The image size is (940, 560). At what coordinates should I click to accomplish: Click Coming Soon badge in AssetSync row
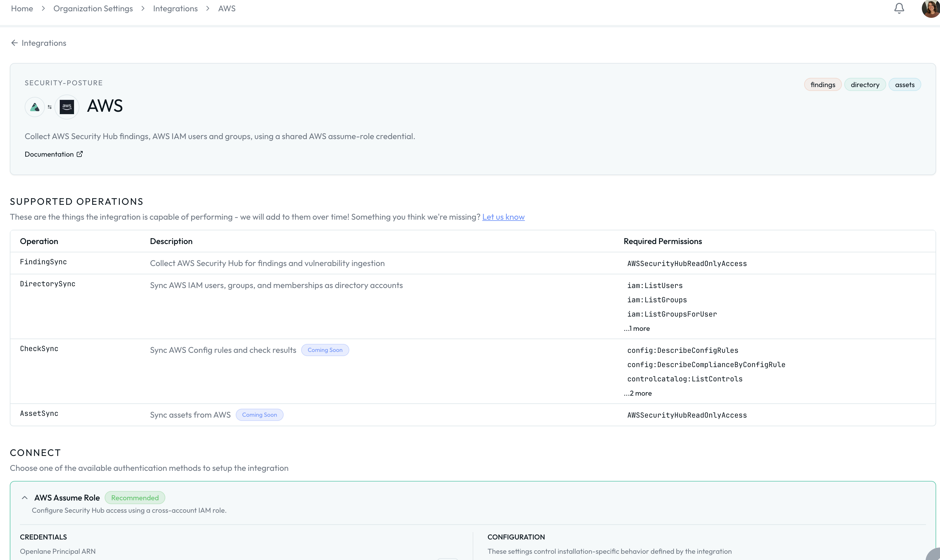(259, 415)
